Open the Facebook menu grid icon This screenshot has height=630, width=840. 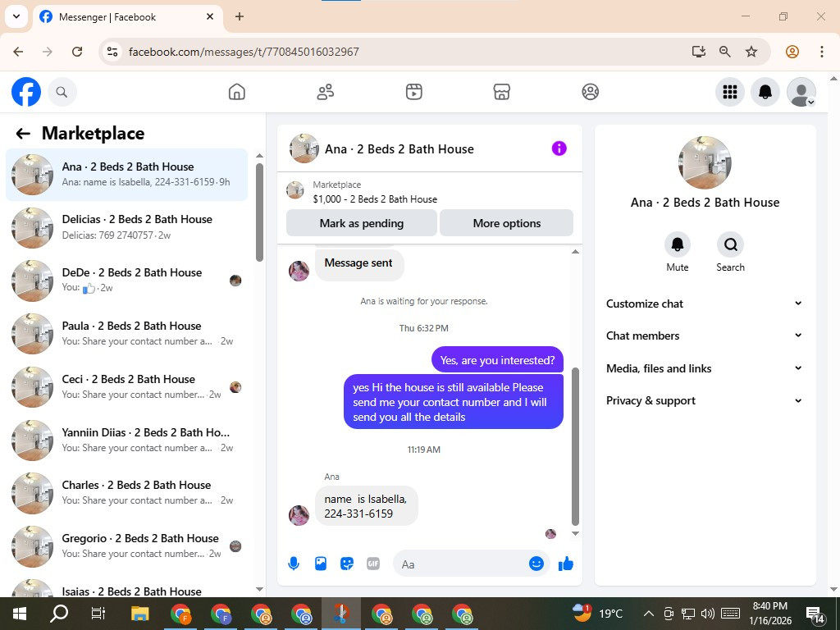pyautogui.click(x=729, y=92)
